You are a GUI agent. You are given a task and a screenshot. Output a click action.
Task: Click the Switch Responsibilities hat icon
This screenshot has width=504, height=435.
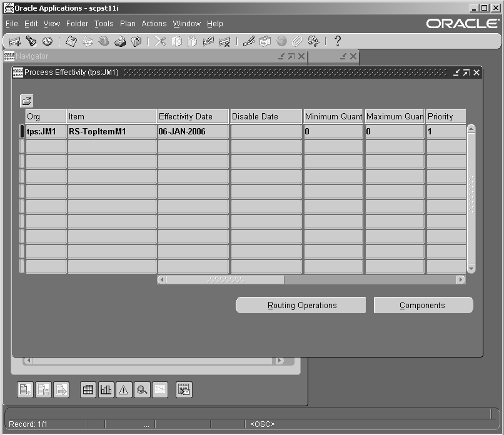(104, 41)
